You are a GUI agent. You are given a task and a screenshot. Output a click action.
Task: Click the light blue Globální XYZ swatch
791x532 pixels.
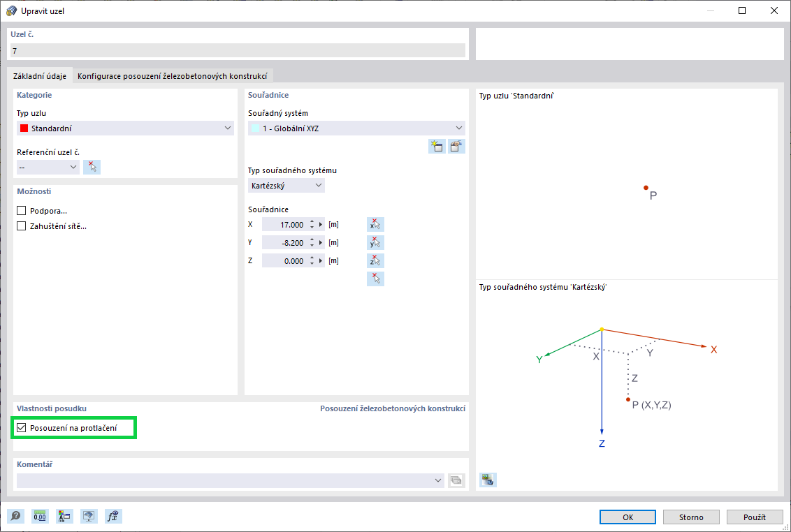pos(255,128)
